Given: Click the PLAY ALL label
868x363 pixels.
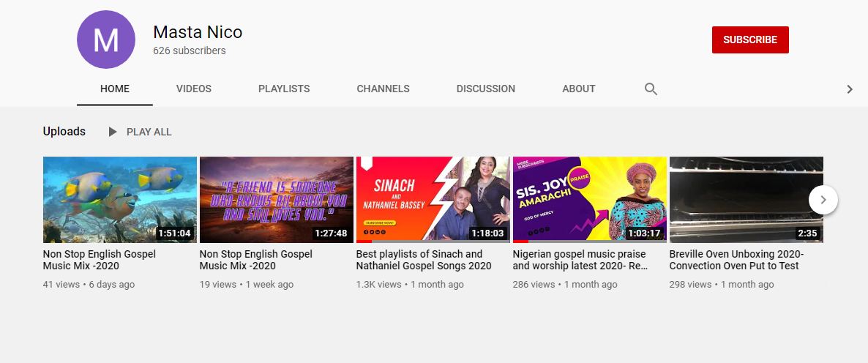Looking at the screenshot, I should [x=149, y=132].
